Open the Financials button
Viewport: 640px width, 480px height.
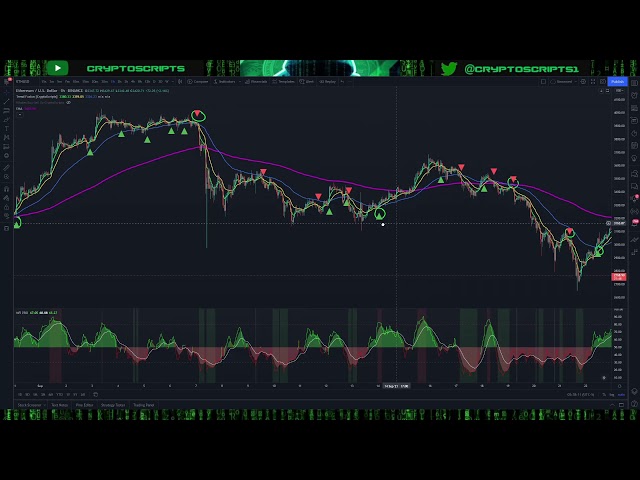pyautogui.click(x=256, y=82)
